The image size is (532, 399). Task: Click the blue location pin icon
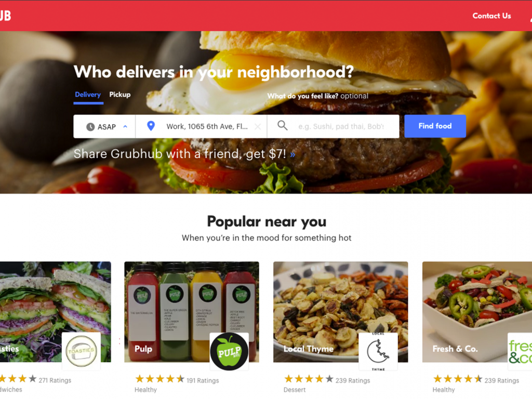(x=151, y=126)
